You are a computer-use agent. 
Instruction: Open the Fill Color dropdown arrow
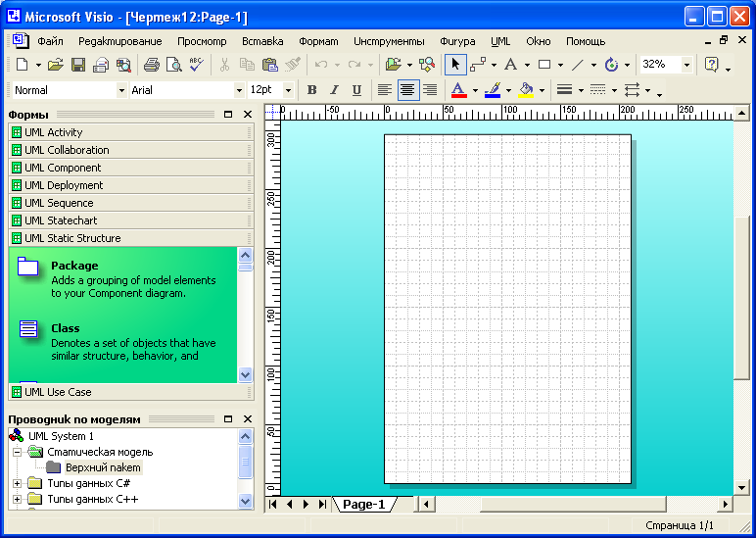543,90
